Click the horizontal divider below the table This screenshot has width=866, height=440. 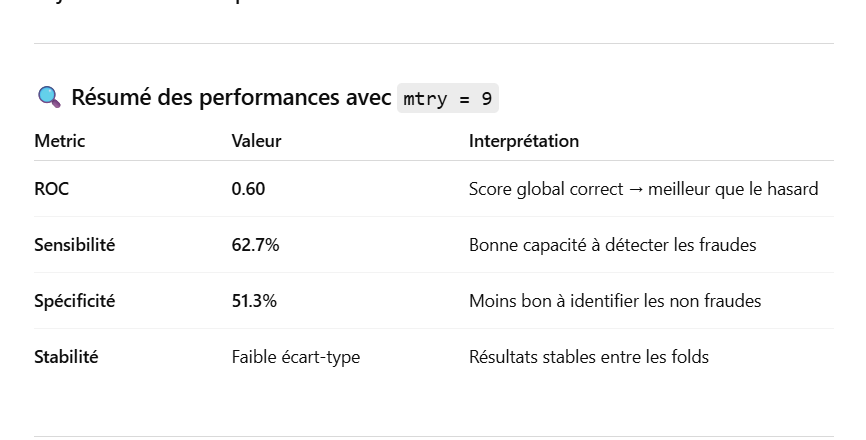pyautogui.click(x=433, y=436)
